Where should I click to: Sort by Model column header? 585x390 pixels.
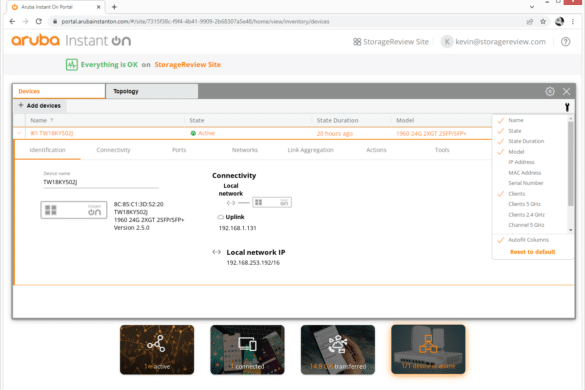click(x=405, y=120)
